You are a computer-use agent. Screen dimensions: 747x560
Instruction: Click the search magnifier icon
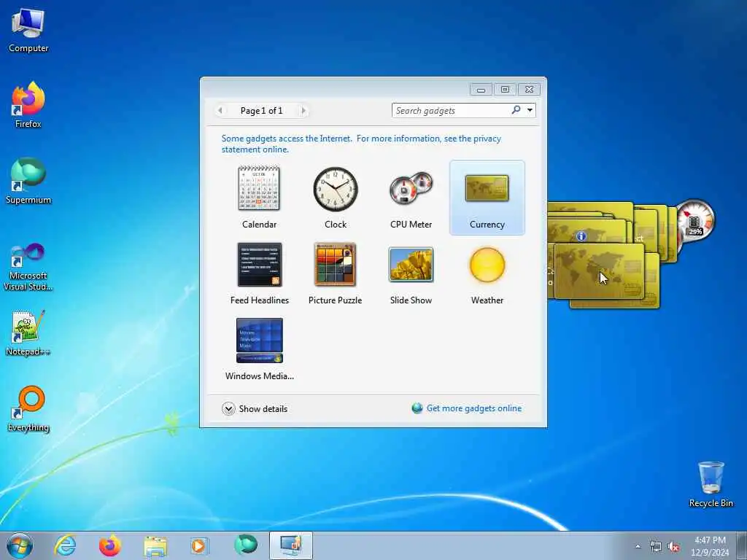[516, 110]
